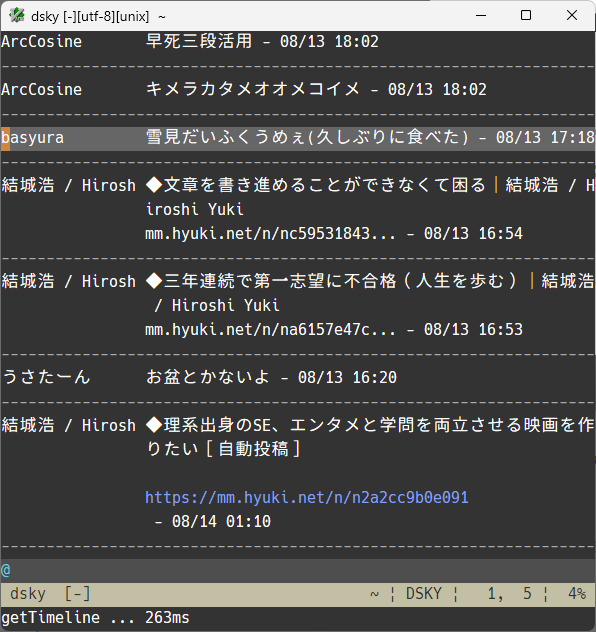Select the うさたーん username
This screenshot has height=632, width=596.
coord(46,377)
